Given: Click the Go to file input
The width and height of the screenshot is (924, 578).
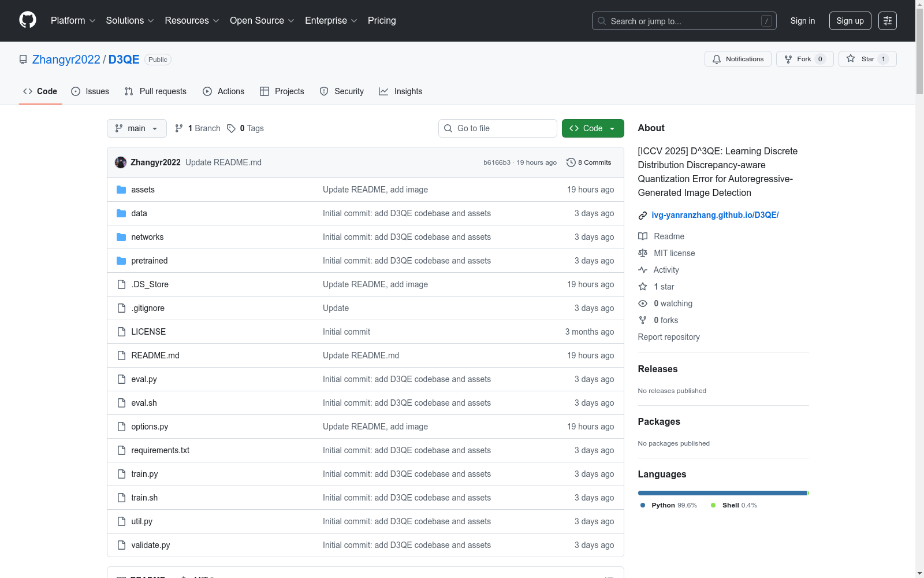Looking at the screenshot, I should tap(498, 128).
